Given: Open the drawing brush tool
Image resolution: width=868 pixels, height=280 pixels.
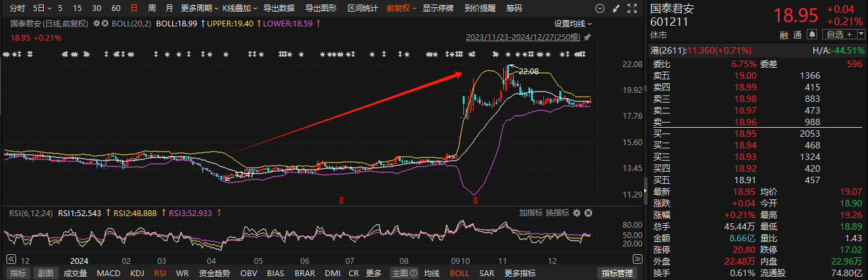Looking at the screenshot, I should [615, 8].
